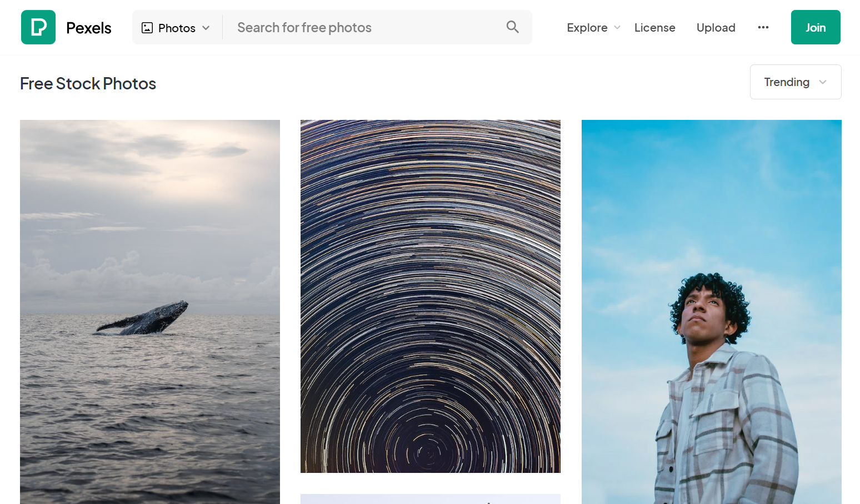Expand the chevron next to Photos
This screenshot has height=504, width=860.
[206, 28]
